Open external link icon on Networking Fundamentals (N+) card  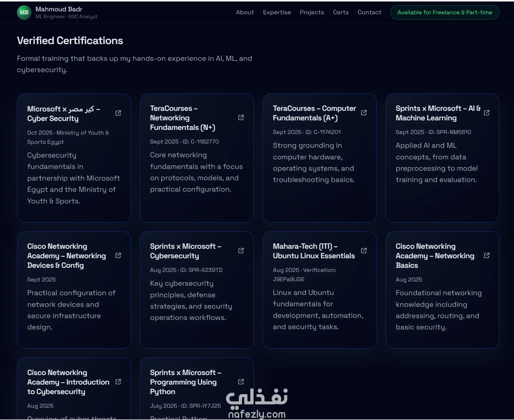[x=241, y=118]
